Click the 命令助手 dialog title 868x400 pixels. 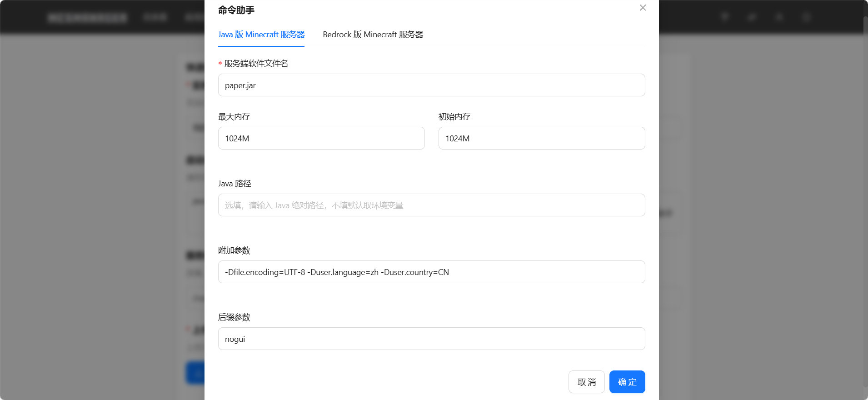click(x=236, y=10)
